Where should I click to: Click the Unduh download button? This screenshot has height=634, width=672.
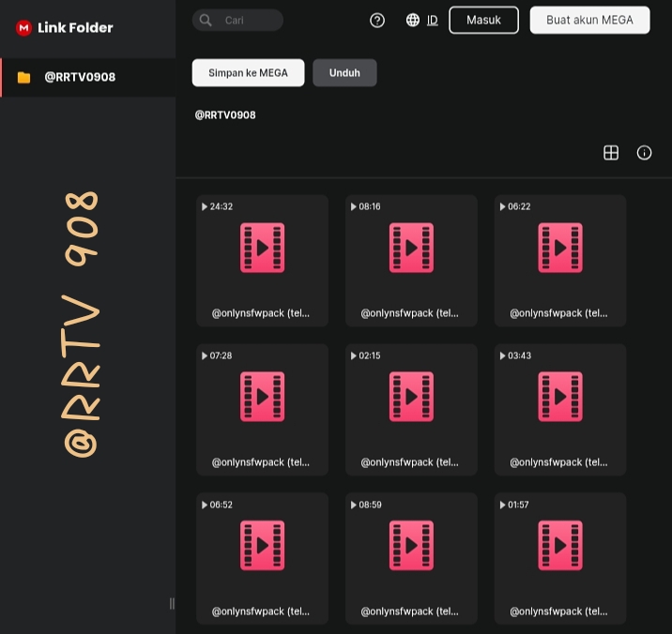pyautogui.click(x=344, y=73)
